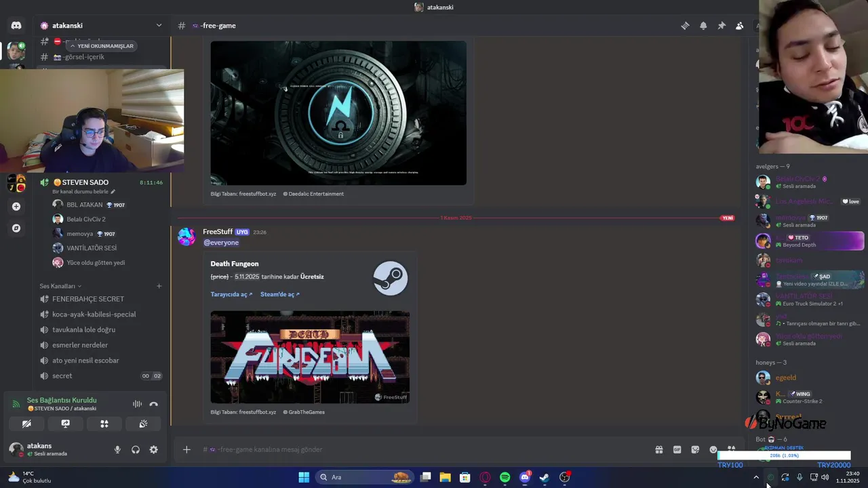
Task: Disconnect from voice with phone icon
Action: pos(154,404)
